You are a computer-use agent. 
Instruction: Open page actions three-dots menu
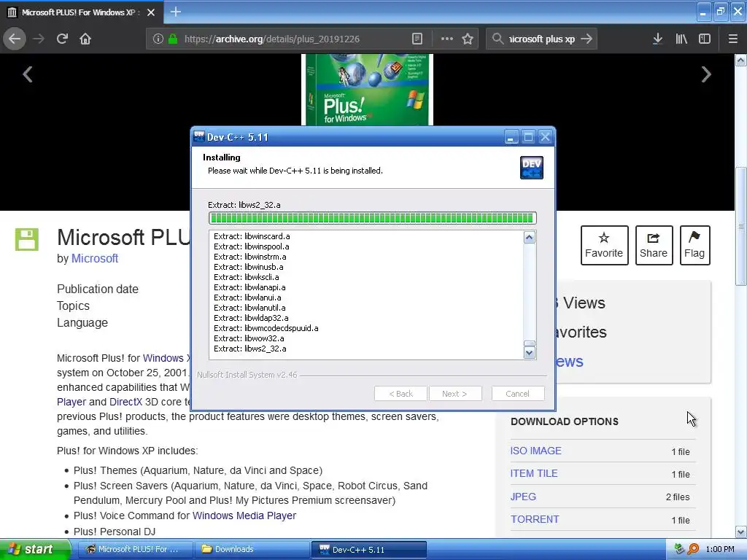point(447,39)
